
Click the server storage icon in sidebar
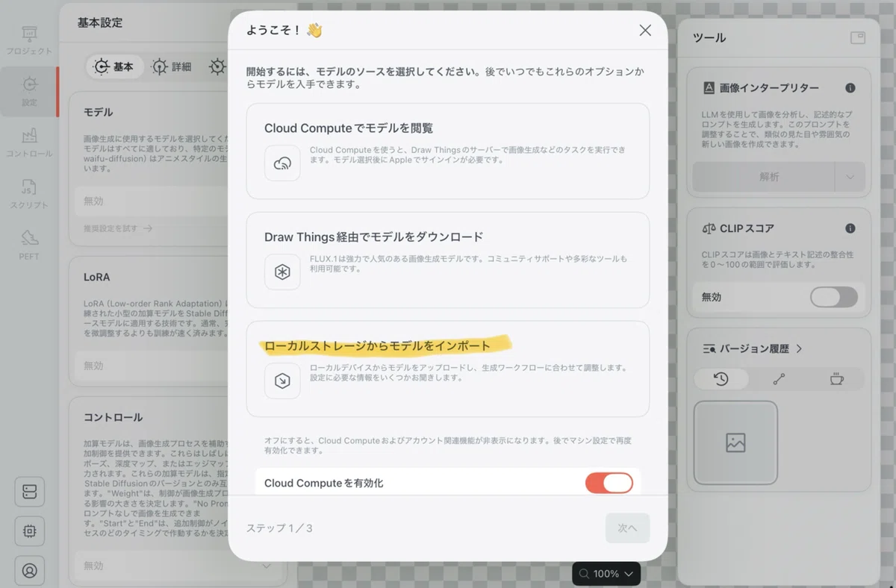coord(30,492)
